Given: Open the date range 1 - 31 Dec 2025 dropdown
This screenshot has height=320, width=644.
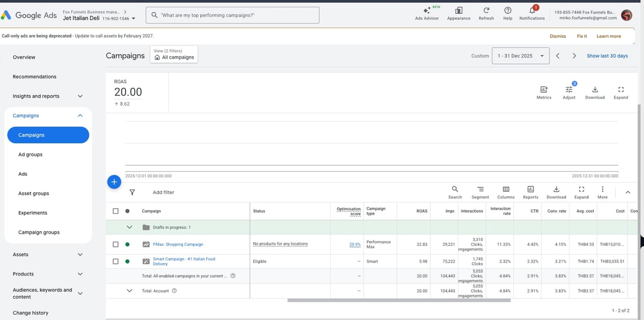Looking at the screenshot, I should tap(521, 55).
